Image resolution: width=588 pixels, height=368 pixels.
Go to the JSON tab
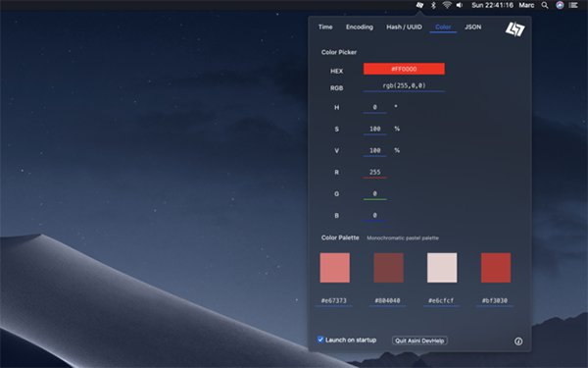(473, 27)
